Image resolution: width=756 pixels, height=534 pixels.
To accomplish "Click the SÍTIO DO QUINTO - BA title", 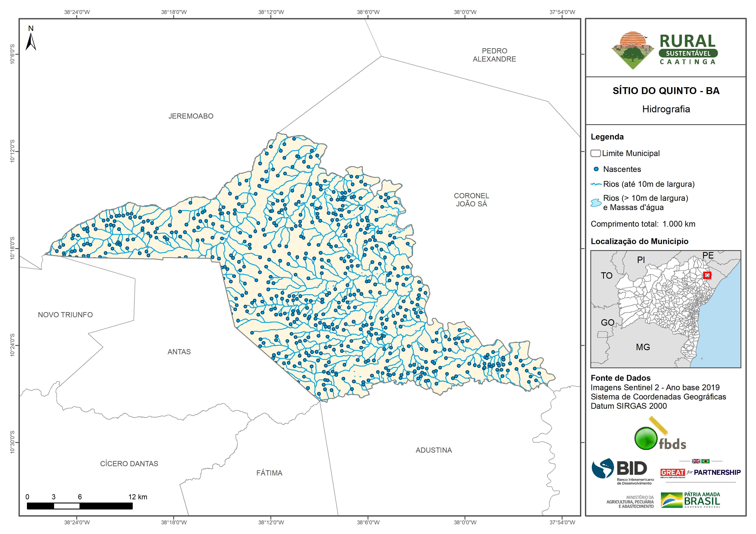I will coord(666,91).
